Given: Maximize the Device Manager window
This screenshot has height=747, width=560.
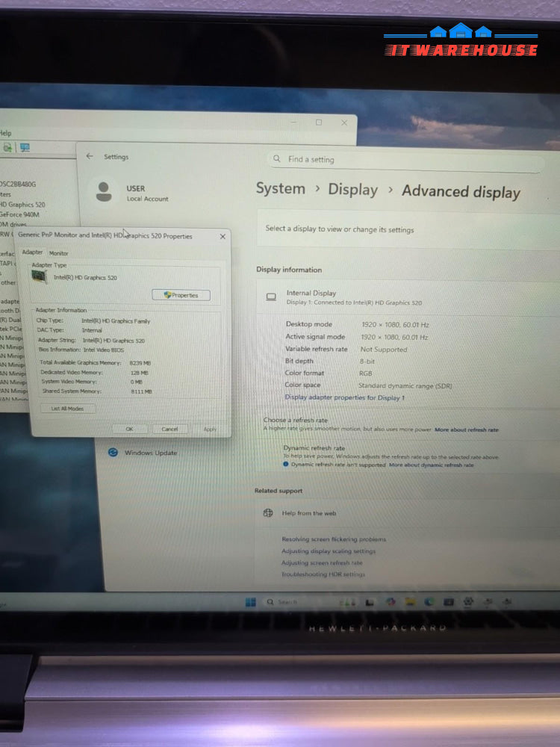Looking at the screenshot, I should [x=319, y=123].
